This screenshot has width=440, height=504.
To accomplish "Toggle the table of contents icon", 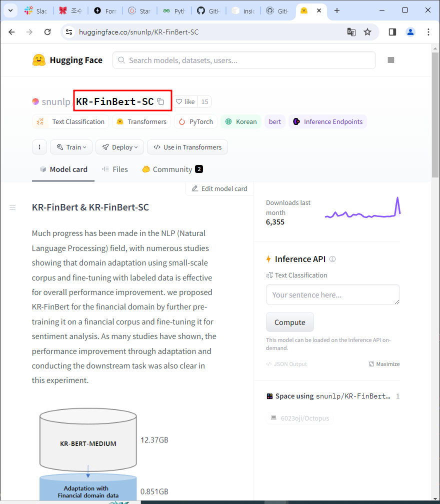I will [x=12, y=207].
